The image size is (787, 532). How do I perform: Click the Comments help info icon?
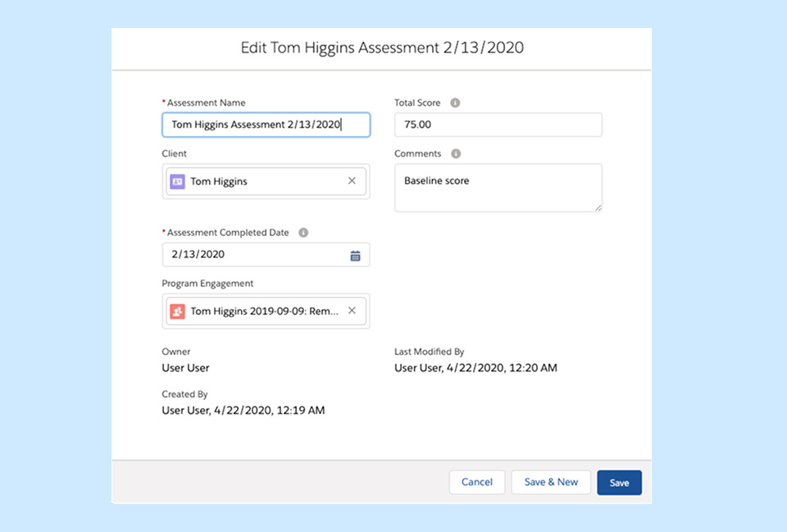[x=456, y=154]
